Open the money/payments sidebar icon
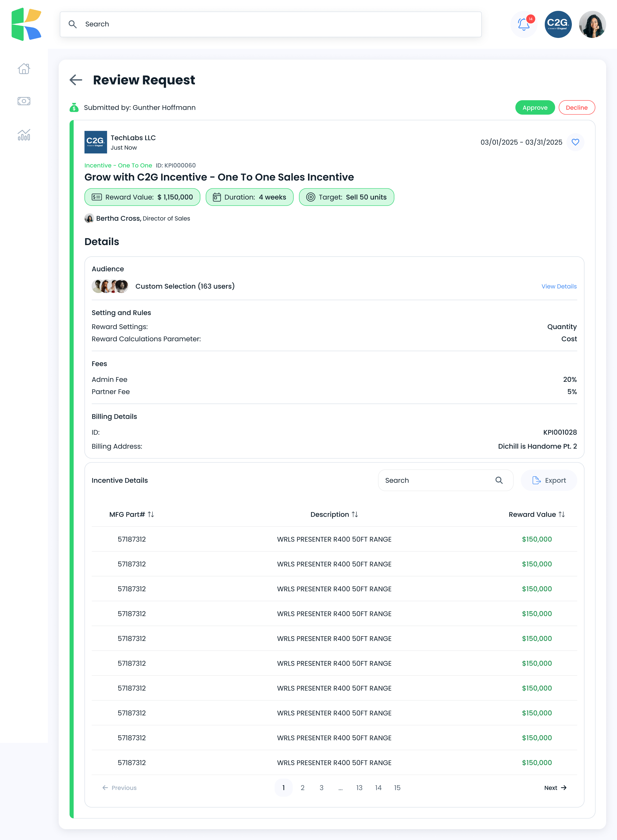The image size is (617, 840). click(24, 101)
